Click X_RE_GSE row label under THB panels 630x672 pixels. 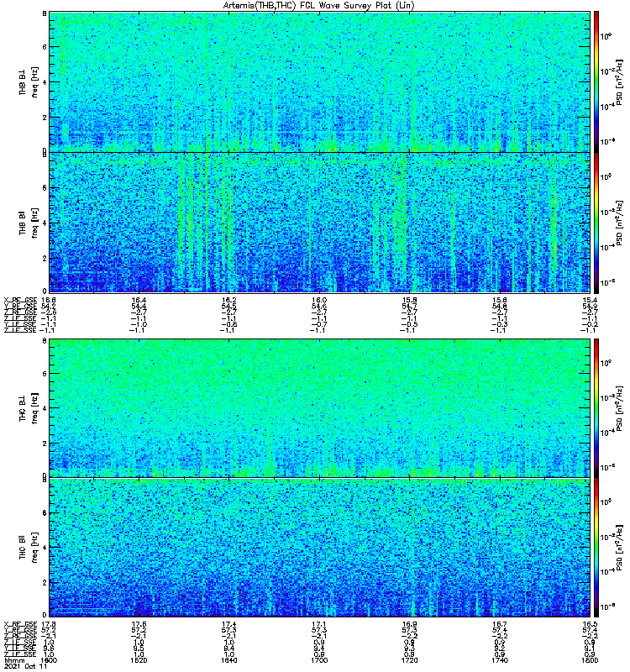point(20,300)
